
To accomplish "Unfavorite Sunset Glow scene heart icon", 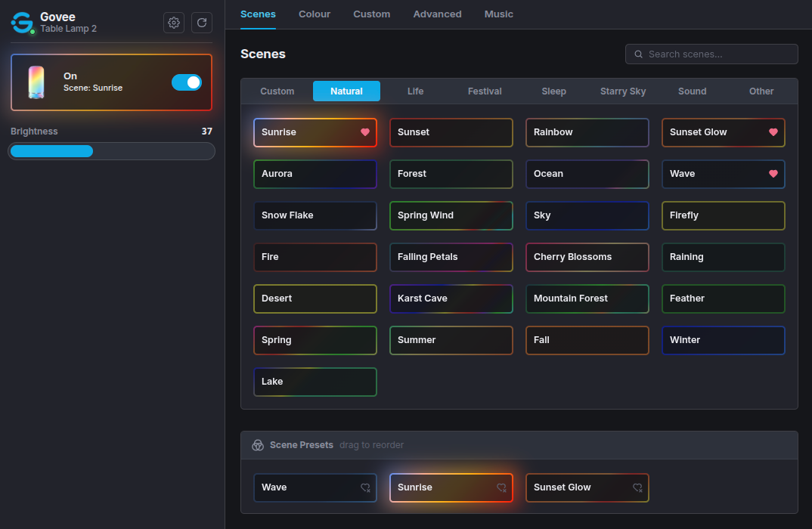I will coord(773,132).
